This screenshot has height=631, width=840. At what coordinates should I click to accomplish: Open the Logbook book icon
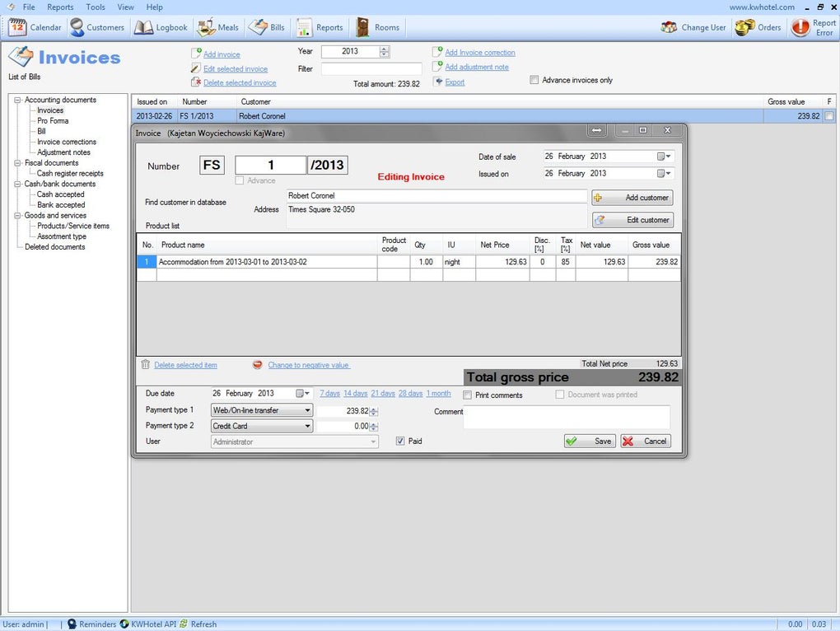point(143,27)
